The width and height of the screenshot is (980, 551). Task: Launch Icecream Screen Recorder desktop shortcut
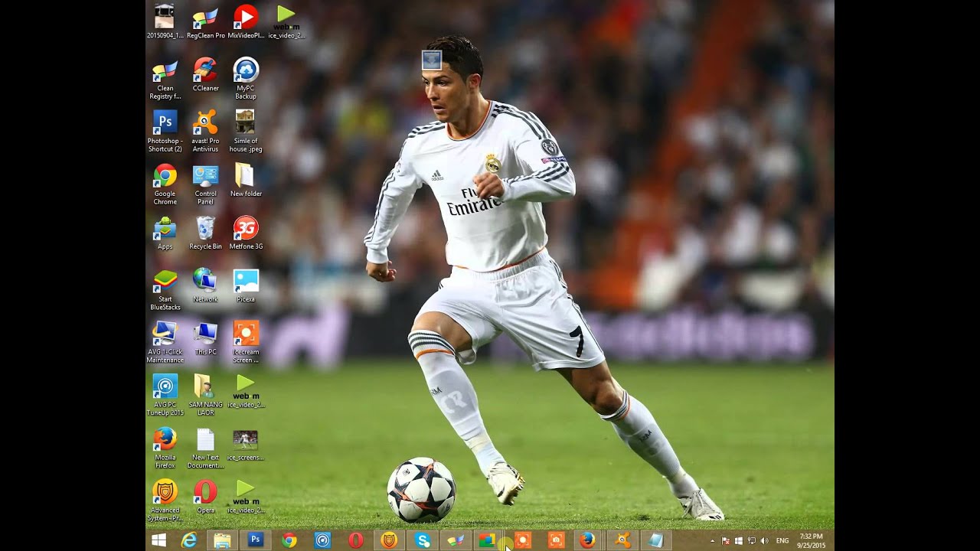pos(246,343)
